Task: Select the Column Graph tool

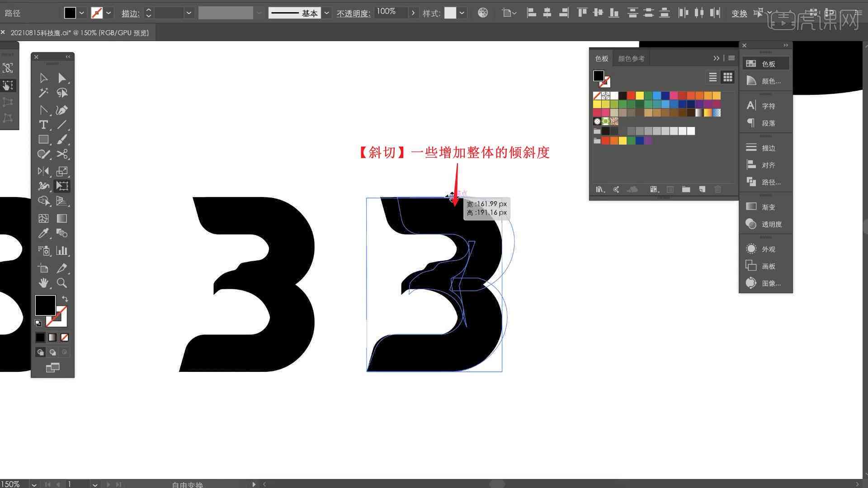Action: (x=62, y=251)
